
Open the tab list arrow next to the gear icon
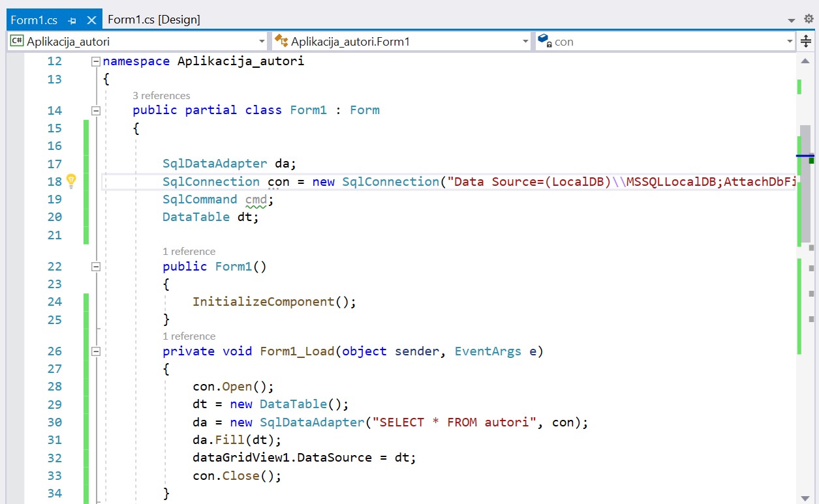pyautogui.click(x=792, y=20)
